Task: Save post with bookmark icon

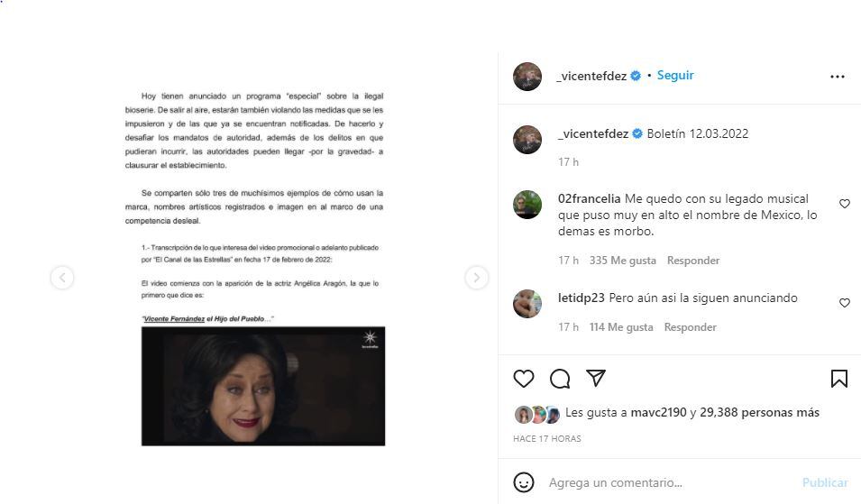Action: pos(838,379)
